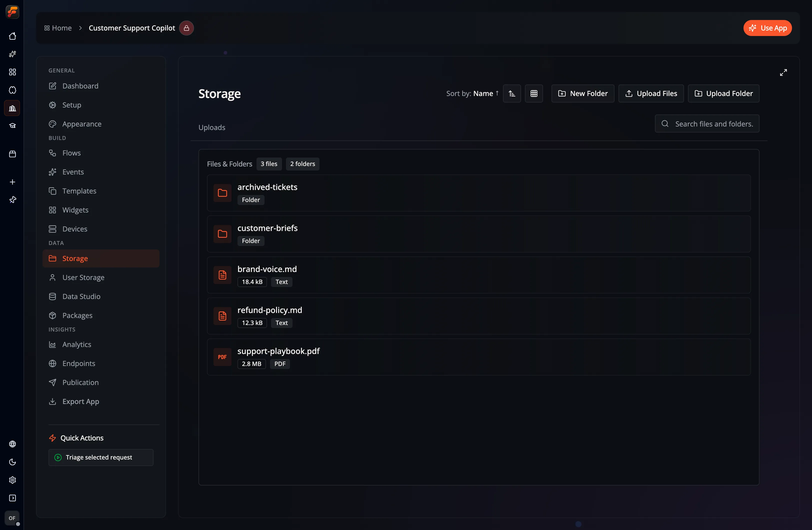Click the pin icon in the left rail
Viewport: 812px width, 530px height.
coord(12,200)
